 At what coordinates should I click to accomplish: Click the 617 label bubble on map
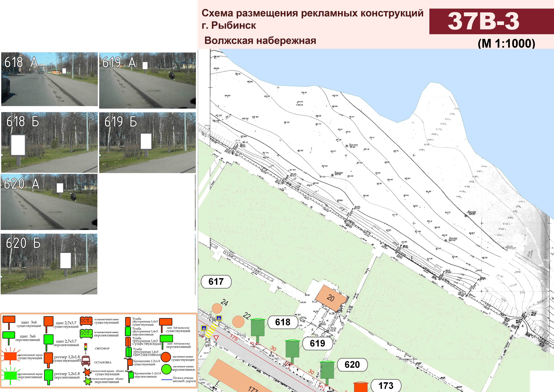pos(216,281)
